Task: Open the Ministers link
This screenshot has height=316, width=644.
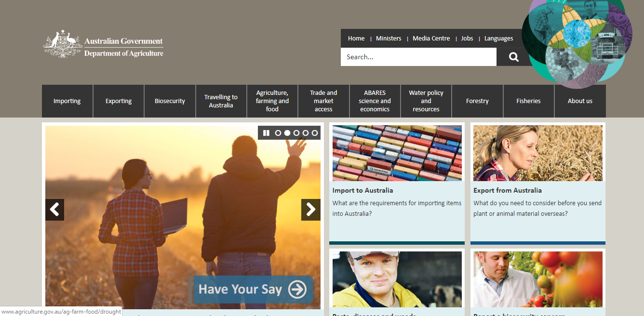Action: coord(389,39)
